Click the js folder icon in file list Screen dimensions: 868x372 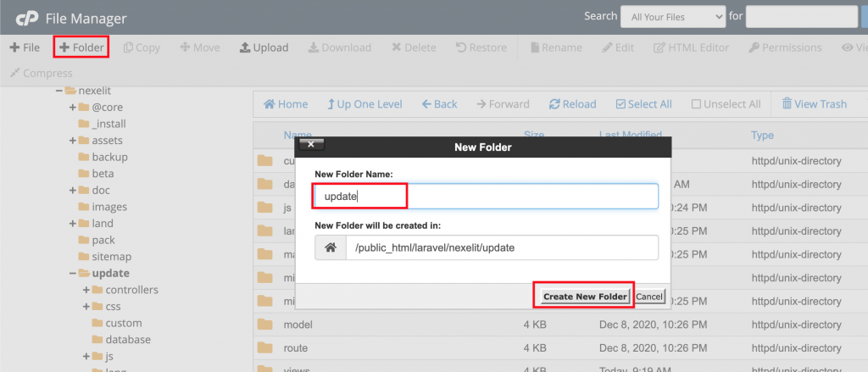click(265, 208)
